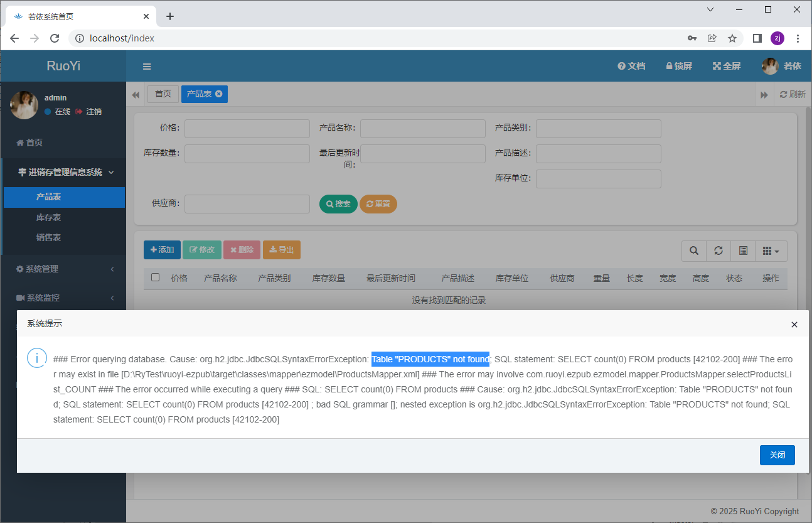Screen dimensions: 812x523
Task: Click the 产品名称 input field
Action: click(x=422, y=129)
